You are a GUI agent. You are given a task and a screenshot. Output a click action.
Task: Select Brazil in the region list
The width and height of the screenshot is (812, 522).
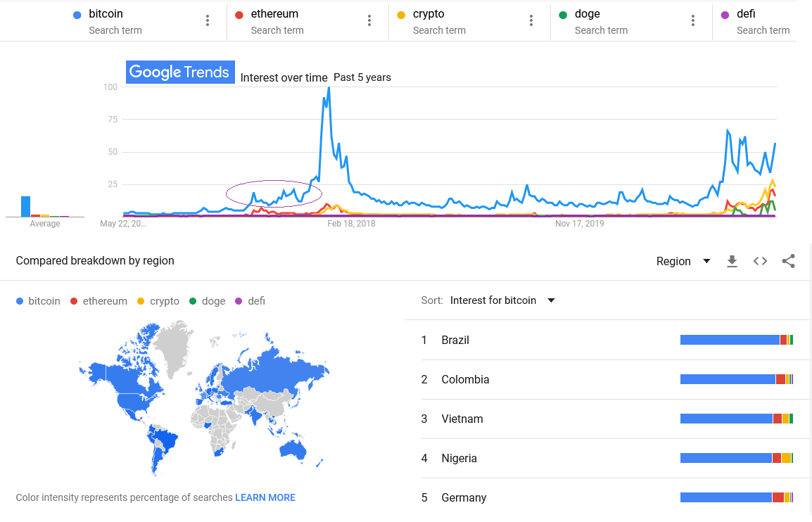tap(615, 340)
